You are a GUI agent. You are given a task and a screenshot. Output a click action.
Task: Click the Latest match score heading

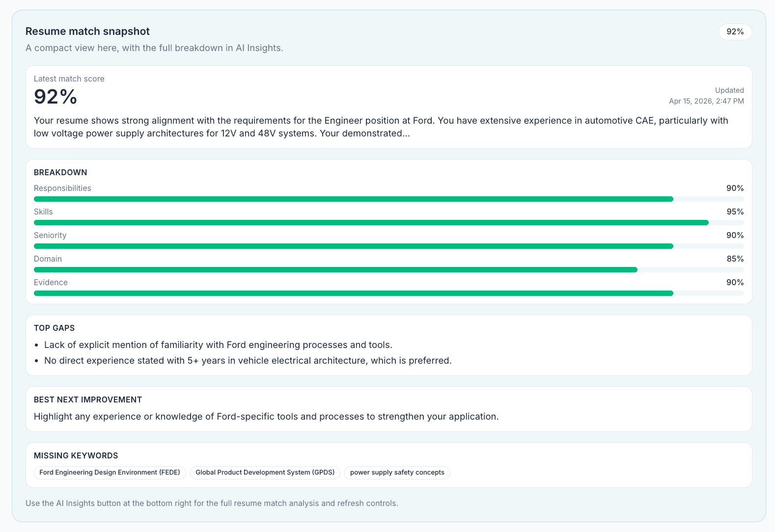tap(69, 79)
